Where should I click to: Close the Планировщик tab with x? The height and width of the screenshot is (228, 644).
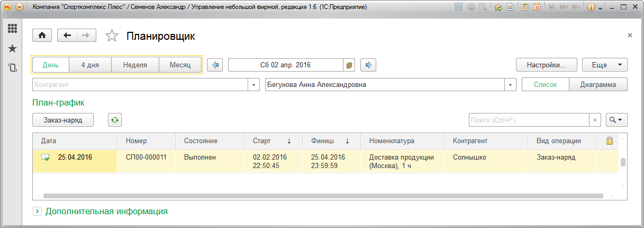pyautogui.click(x=630, y=35)
